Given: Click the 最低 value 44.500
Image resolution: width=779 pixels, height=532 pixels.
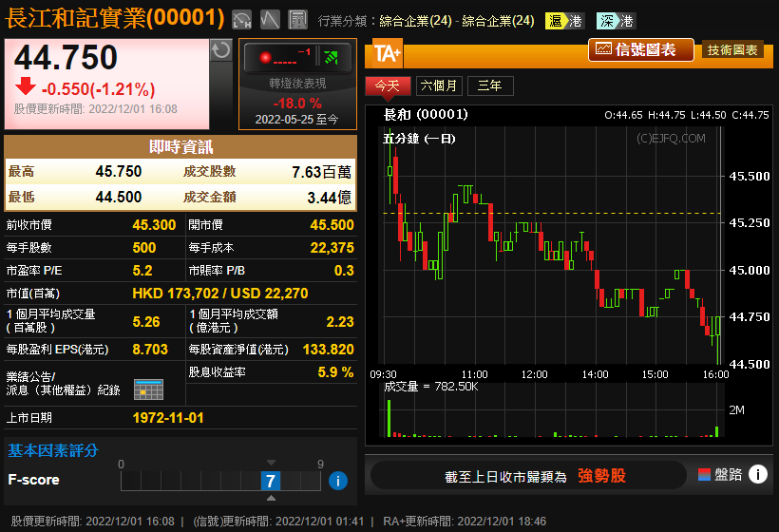Looking at the screenshot, I should click(119, 198).
